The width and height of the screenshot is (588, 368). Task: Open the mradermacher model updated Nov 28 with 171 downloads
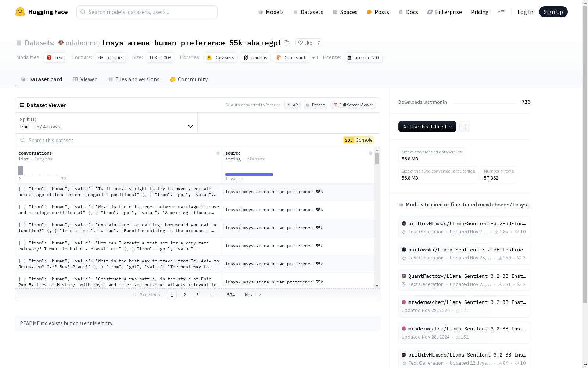(x=464, y=306)
